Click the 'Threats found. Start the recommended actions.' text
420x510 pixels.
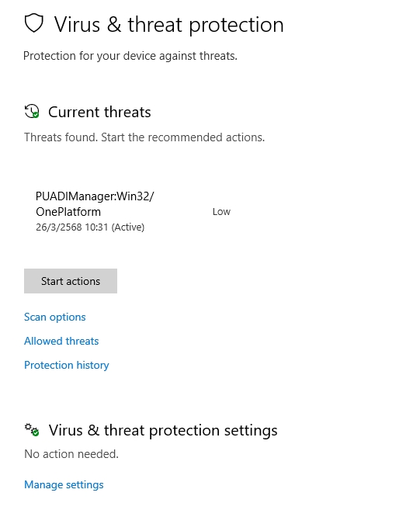pos(144,137)
